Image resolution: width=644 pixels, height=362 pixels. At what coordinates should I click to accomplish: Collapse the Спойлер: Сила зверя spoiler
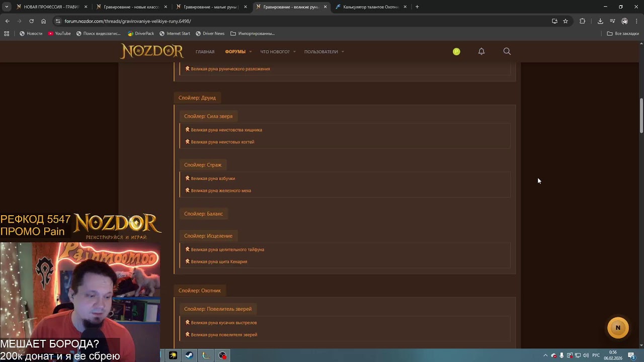pos(208,116)
